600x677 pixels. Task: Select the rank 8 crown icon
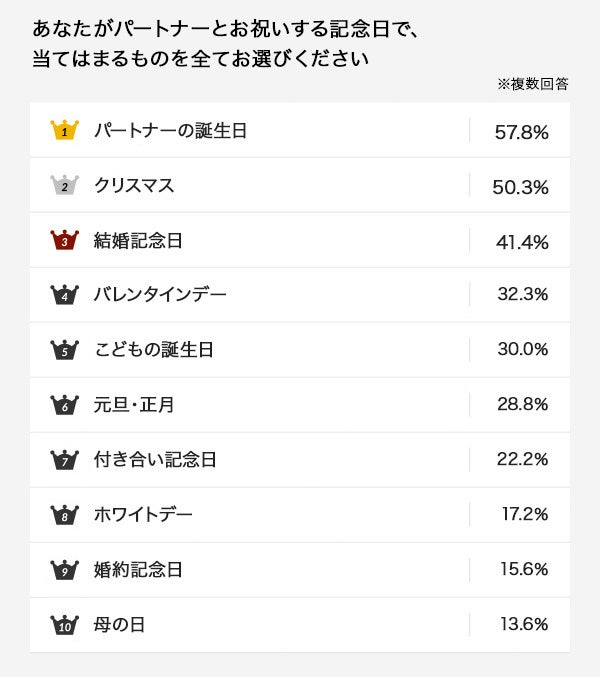coord(64,515)
